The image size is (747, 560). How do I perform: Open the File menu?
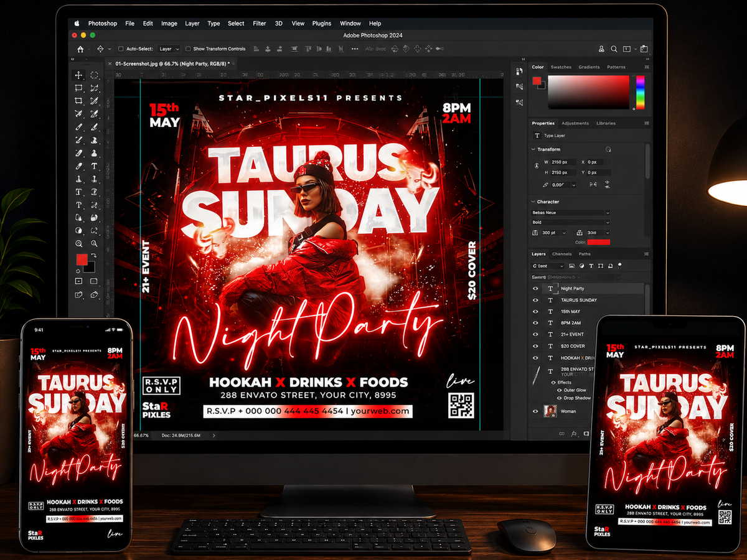click(129, 23)
